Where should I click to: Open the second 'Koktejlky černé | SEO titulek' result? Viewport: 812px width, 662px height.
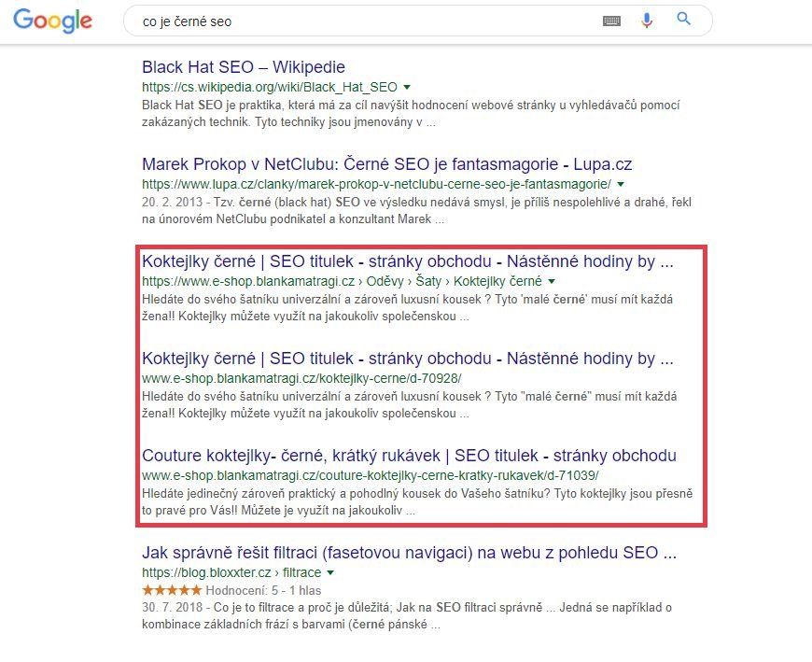click(408, 359)
